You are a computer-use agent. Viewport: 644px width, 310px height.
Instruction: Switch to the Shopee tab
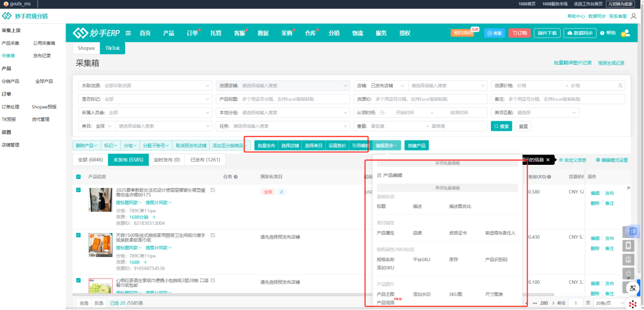tap(86, 48)
